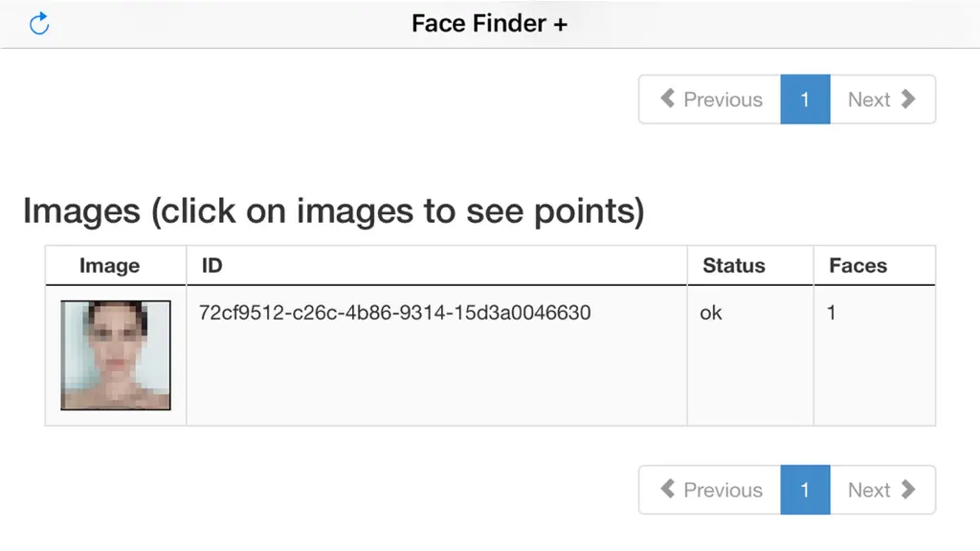This screenshot has height=551, width=980.
Task: Open the pixelated face thumbnail to see points
Action: (x=116, y=355)
